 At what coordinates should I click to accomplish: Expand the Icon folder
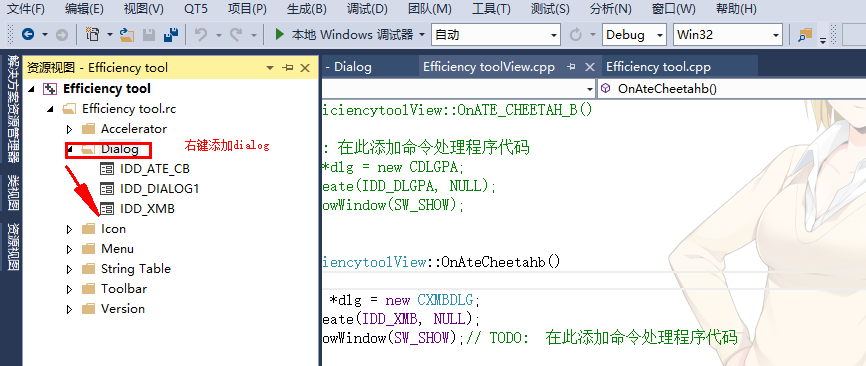pos(70,229)
